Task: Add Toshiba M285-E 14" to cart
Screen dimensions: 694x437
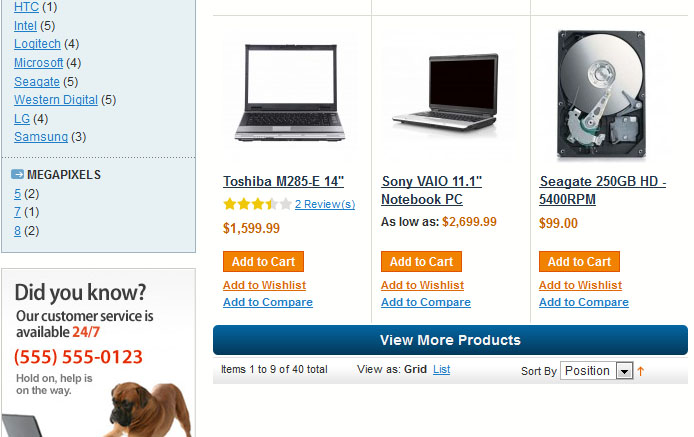Action: (263, 262)
